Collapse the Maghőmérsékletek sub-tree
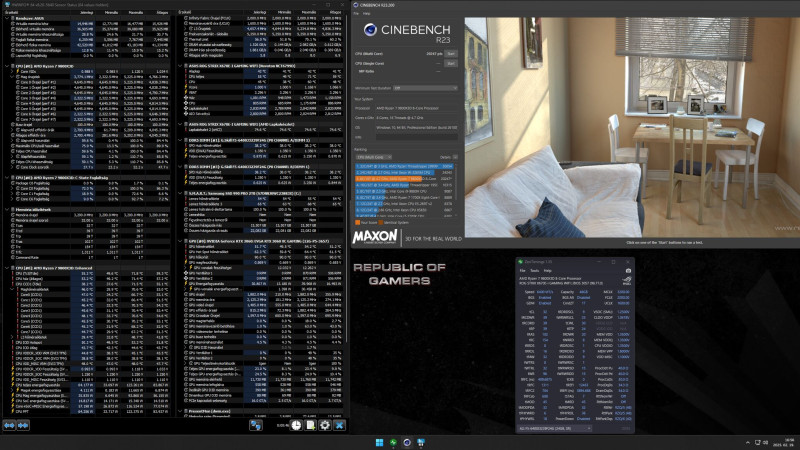Screen dimensions: 800x450 coord(12,289)
